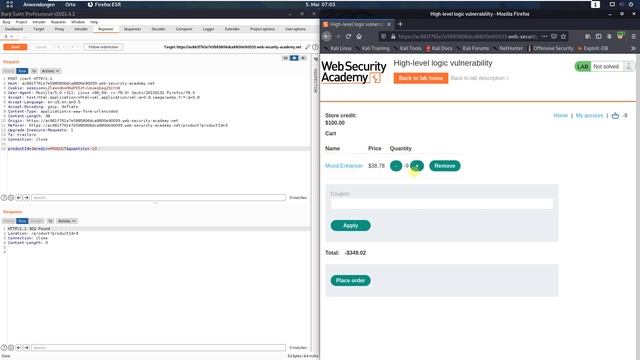Click Place order button
Screen dimensions: 640x360
[350, 280]
